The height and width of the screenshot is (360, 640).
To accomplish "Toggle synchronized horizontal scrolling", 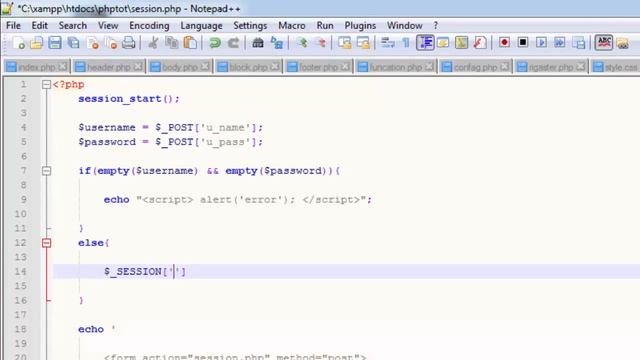I will coord(363,43).
